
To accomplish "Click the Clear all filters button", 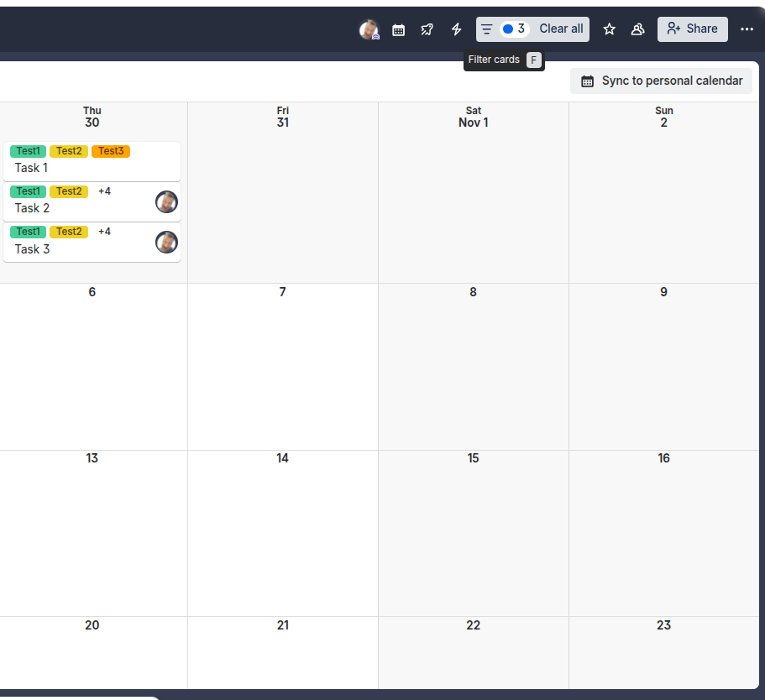I will tap(560, 29).
